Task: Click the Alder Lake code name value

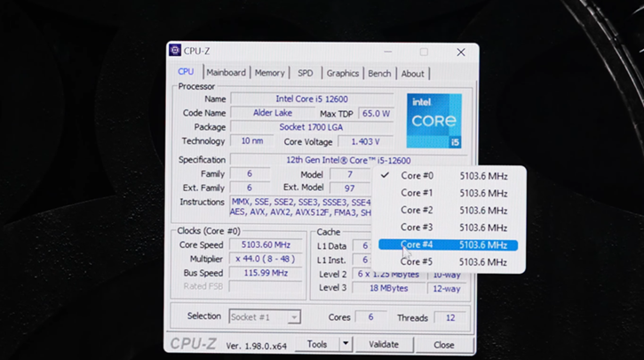Action: [273, 113]
